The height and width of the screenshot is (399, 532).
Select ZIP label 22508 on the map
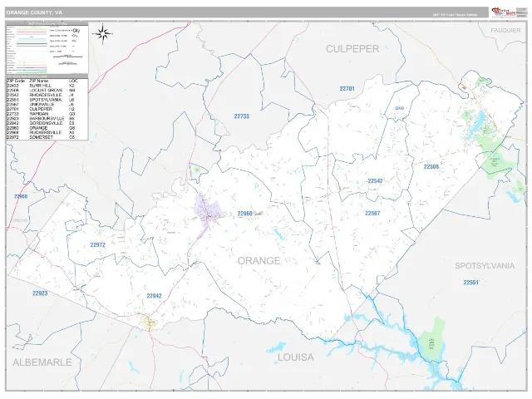431,166
